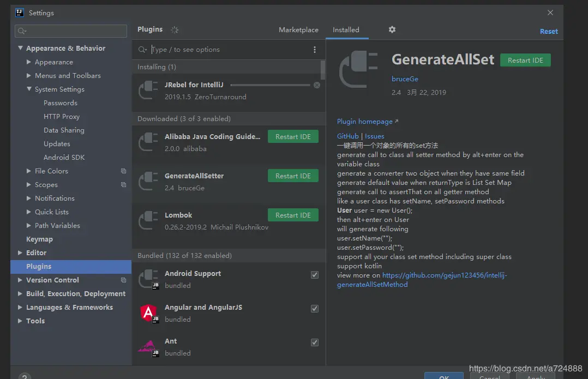Open the bruceGe vendor link
This screenshot has width=588, height=379.
tap(405, 79)
